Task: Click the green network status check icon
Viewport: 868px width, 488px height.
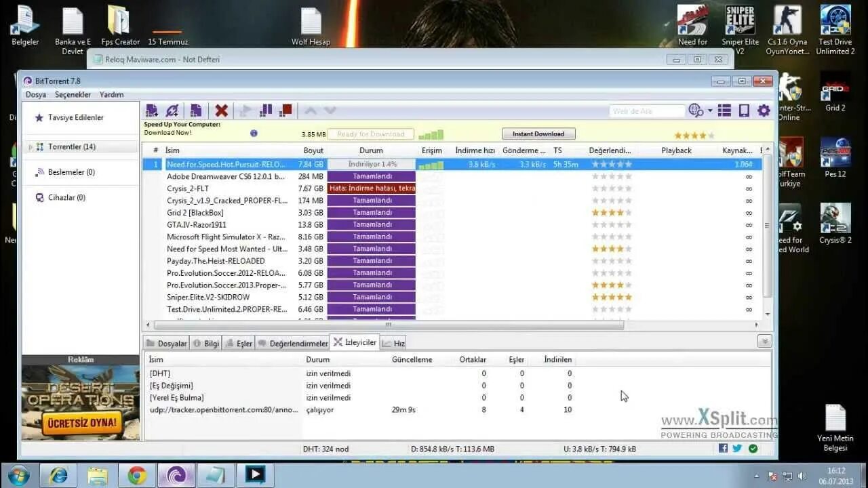Action: (753, 449)
